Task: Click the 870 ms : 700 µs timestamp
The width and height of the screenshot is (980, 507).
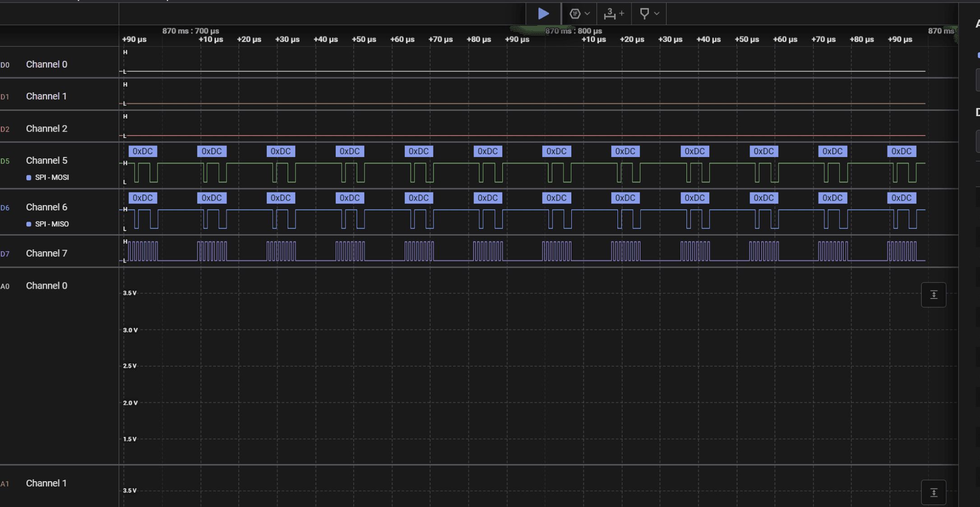Action: (190, 31)
